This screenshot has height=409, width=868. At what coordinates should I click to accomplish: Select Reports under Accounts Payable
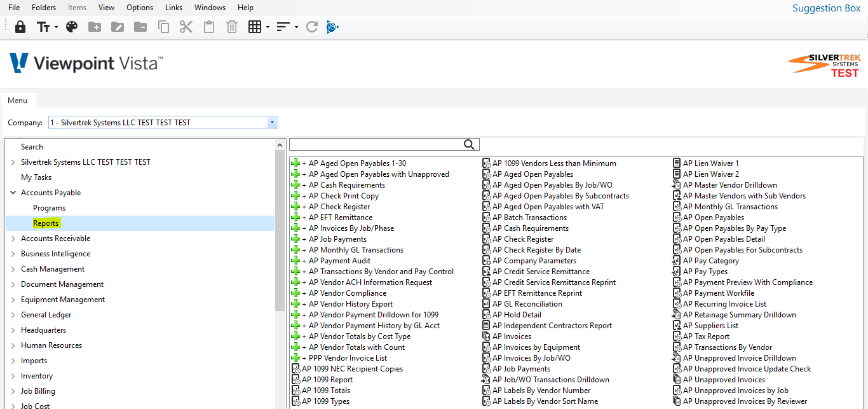[x=46, y=223]
